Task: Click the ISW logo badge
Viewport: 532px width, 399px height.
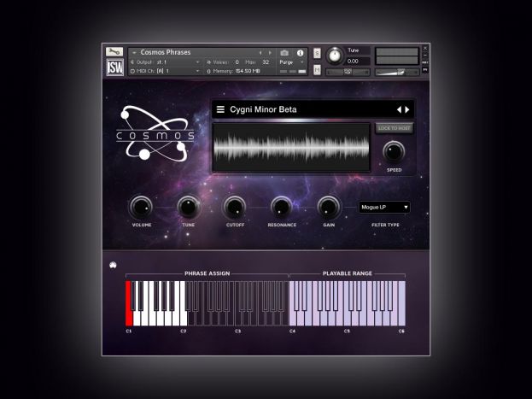Action: tap(114, 67)
